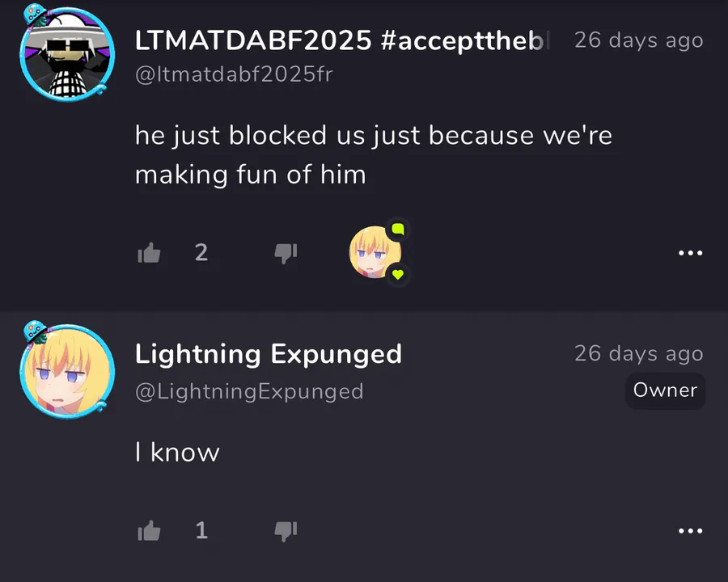Open Lightning Expunged's profile picture

coord(67,371)
